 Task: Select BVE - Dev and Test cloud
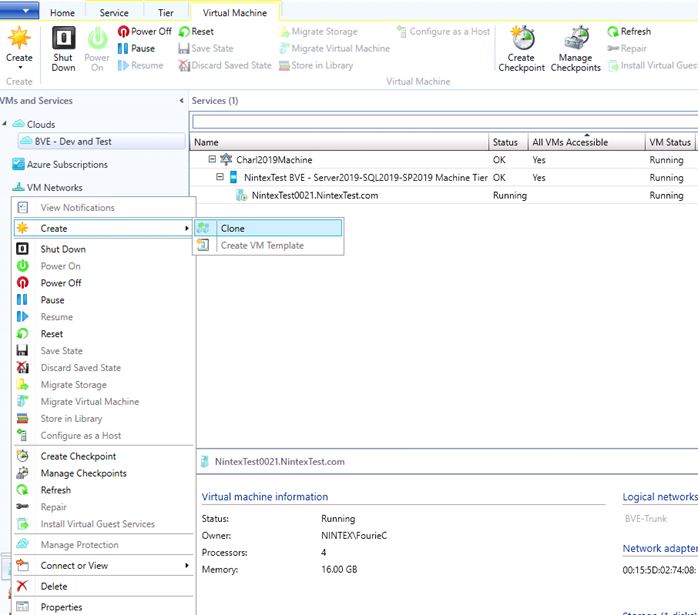(x=101, y=142)
